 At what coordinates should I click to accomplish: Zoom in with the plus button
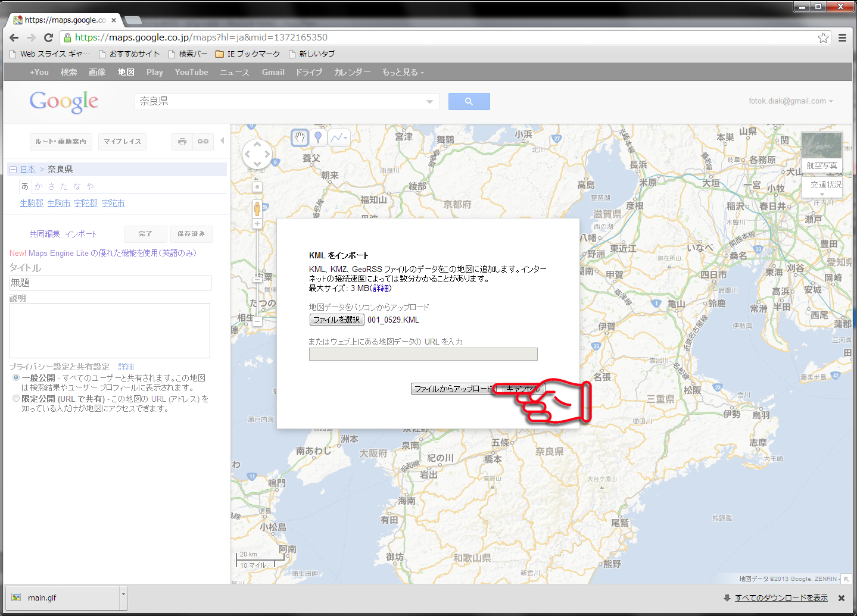pos(257,224)
